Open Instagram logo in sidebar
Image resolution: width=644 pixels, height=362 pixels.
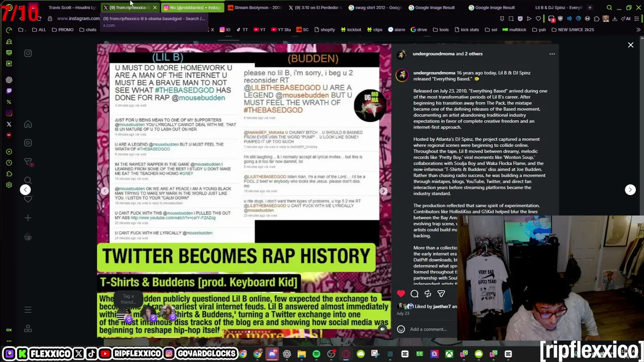click(x=28, y=53)
